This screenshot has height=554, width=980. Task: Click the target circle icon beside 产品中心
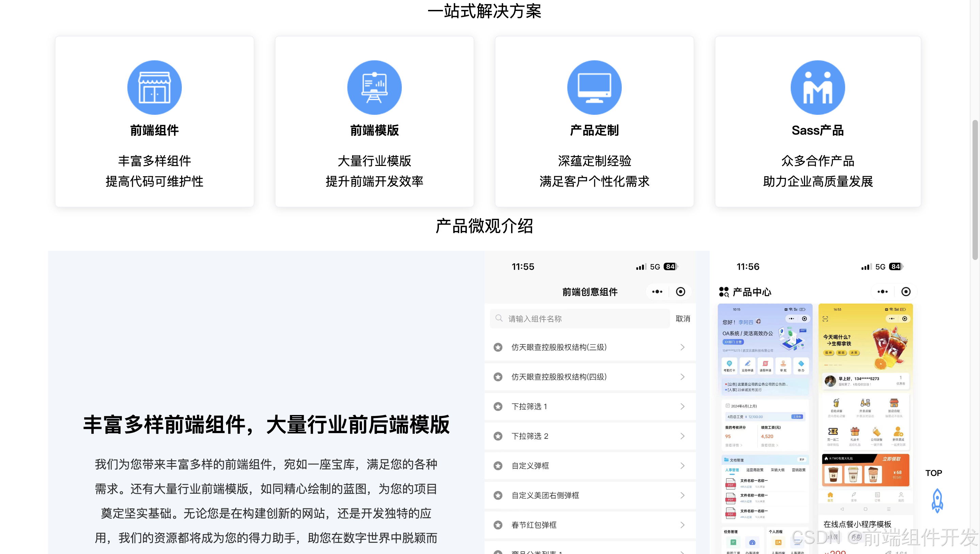[x=906, y=292]
